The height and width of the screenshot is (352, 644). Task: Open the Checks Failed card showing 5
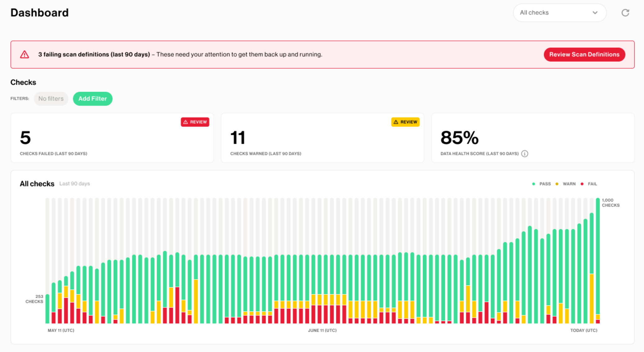112,138
